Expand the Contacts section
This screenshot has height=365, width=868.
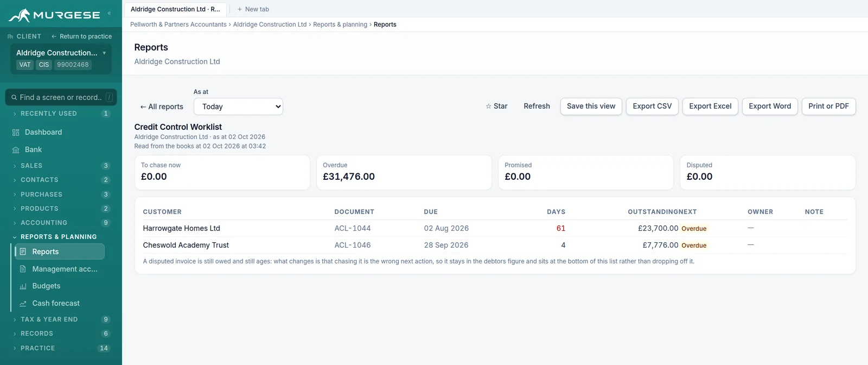pos(61,180)
